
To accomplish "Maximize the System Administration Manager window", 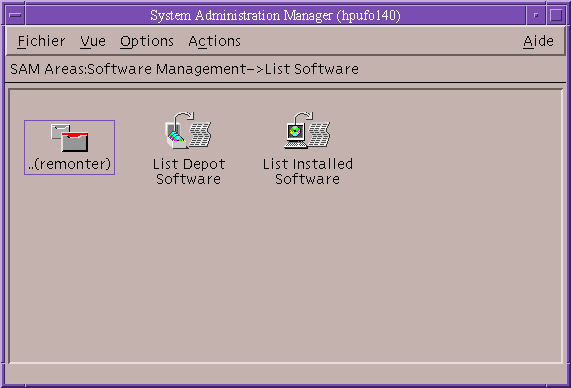I will [x=556, y=15].
